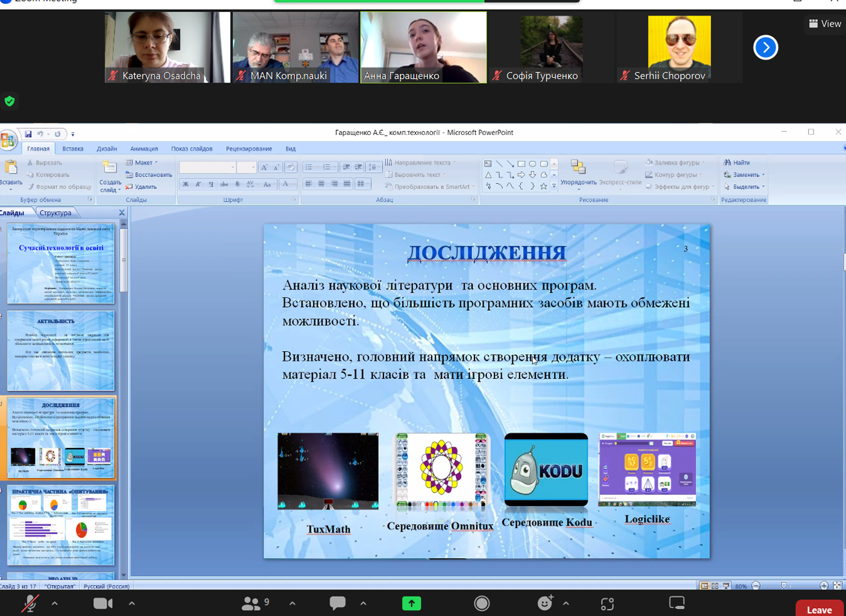Screen dimensions: 846x616
Task: Expand audio options arrow beside microphone
Action: (55, 603)
